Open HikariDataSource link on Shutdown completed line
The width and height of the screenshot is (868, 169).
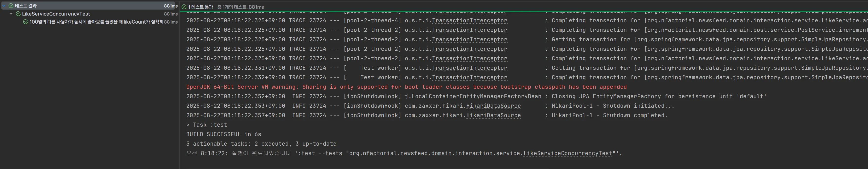point(493,115)
